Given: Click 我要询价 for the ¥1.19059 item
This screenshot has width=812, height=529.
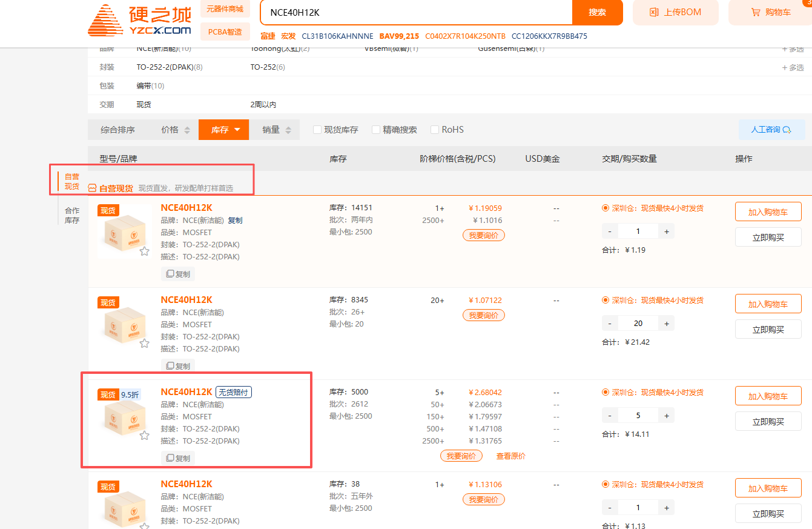Looking at the screenshot, I should point(483,235).
